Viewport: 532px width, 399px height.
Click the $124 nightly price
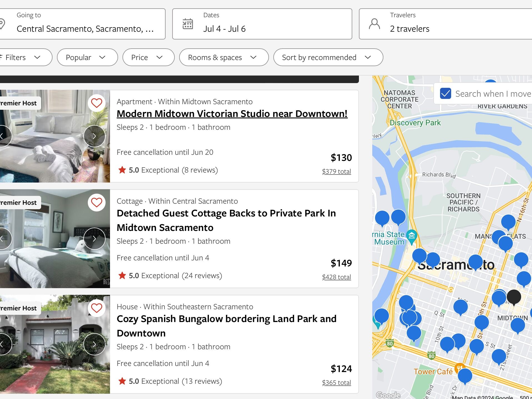[341, 369]
